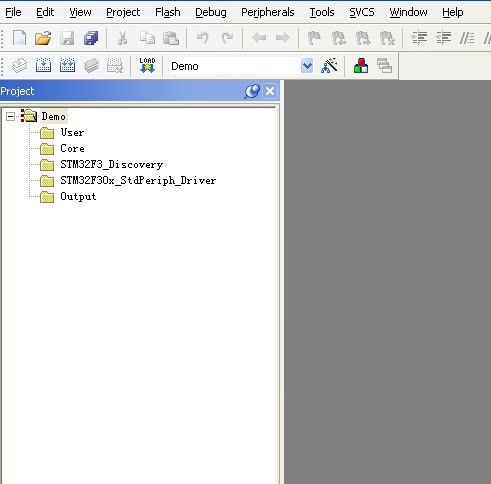The width and height of the screenshot is (491, 484).
Task: Click the Translate current file icon
Action: (19, 65)
